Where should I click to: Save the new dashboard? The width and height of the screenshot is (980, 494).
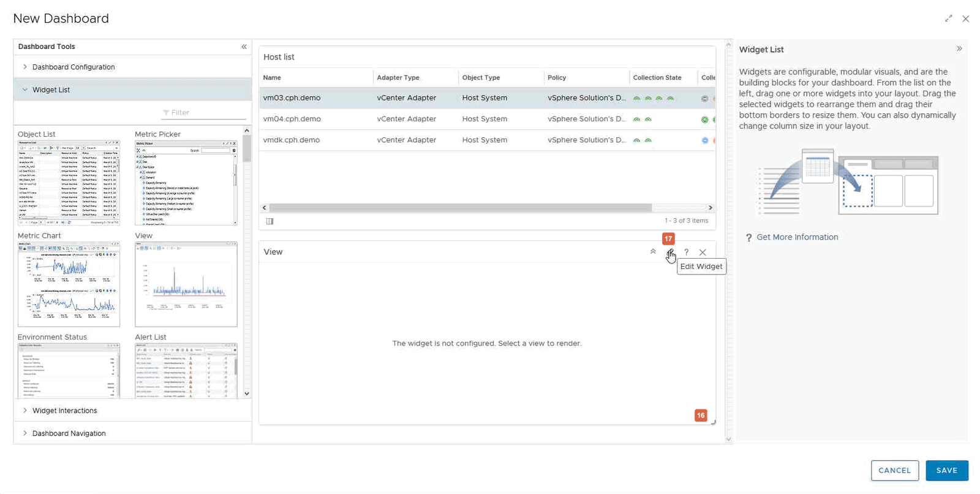(x=946, y=470)
